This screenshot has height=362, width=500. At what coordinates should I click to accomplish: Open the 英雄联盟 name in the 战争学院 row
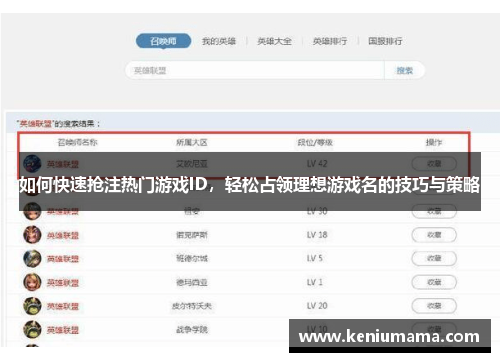[x=63, y=330]
